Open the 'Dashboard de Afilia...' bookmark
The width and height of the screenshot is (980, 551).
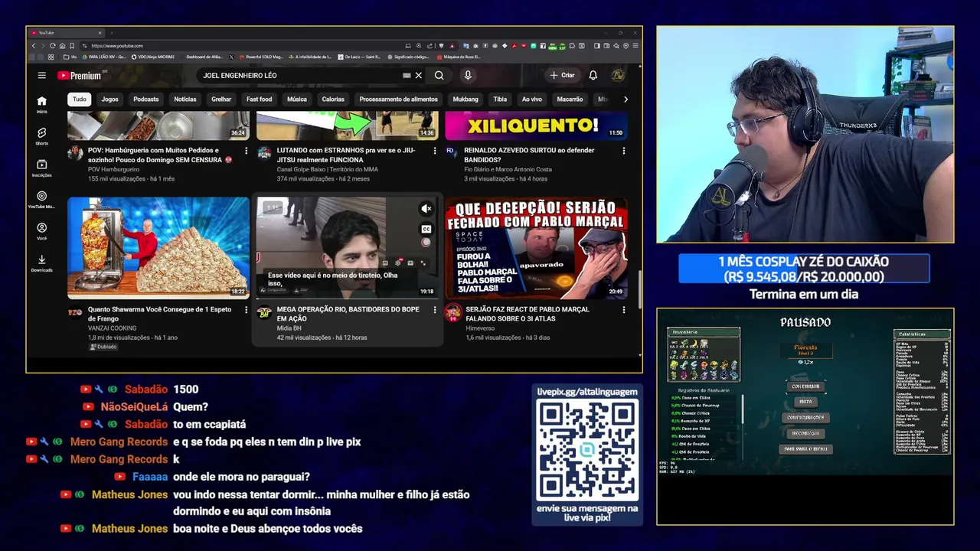click(204, 57)
